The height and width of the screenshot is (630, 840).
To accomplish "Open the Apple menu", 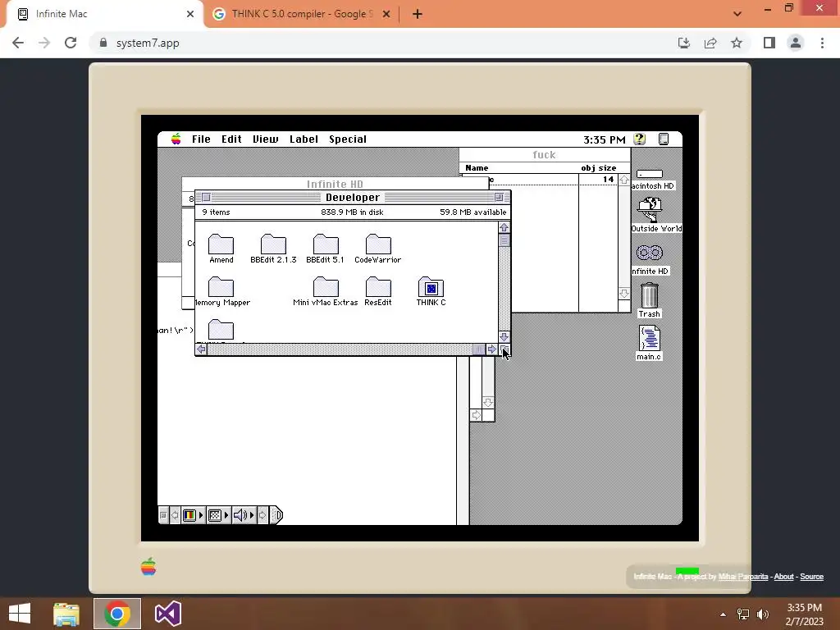I will pyautogui.click(x=176, y=139).
